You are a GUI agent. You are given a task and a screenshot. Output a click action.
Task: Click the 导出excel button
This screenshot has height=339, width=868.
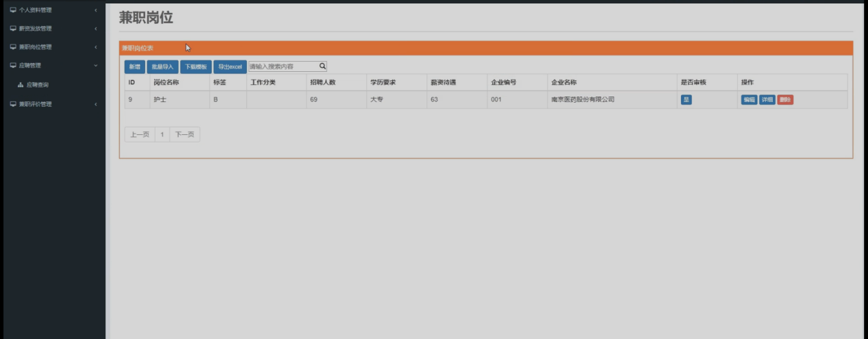click(230, 66)
